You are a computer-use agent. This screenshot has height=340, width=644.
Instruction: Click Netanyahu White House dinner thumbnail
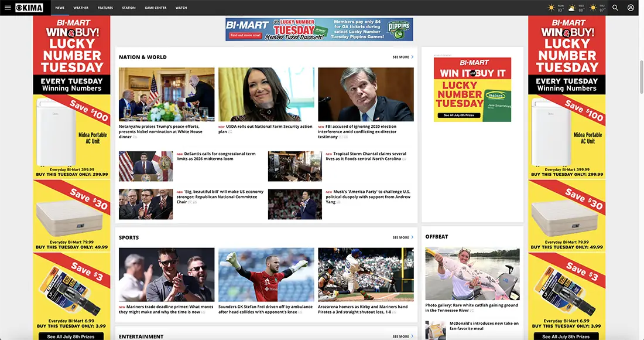point(166,94)
